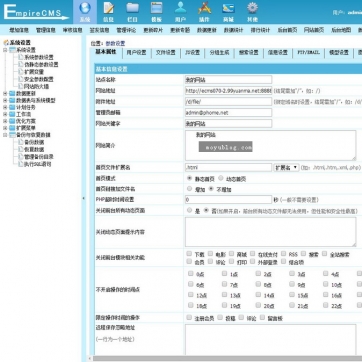Viewport: 362px width, 362px height.
Task: Switch to the JS设置 tab
Action: pyautogui.click(x=192, y=53)
